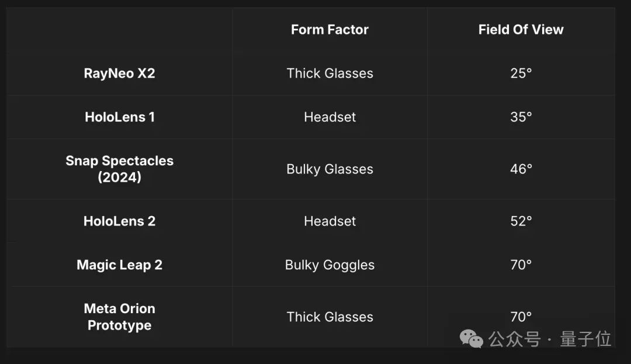Select the HoloLens 1 row label
The height and width of the screenshot is (364, 631).
(120, 117)
